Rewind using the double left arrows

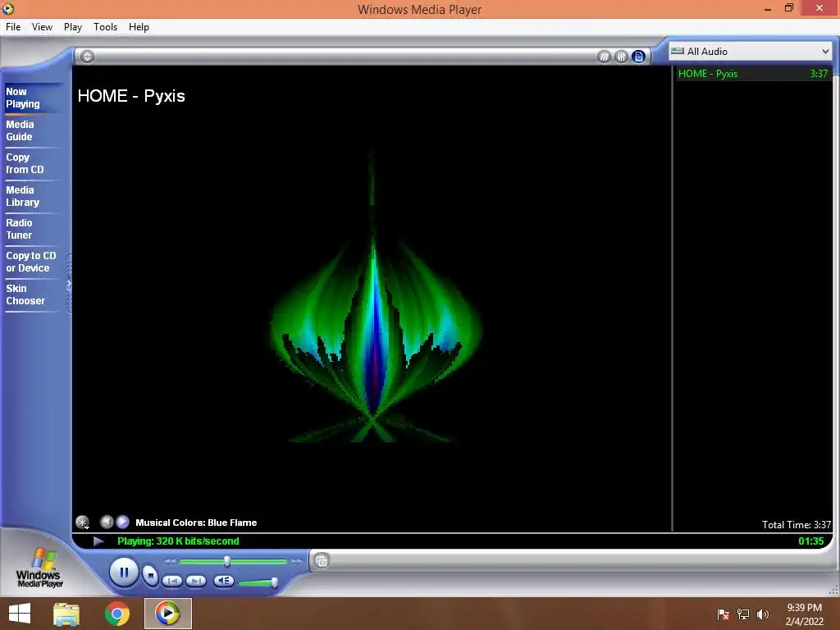click(170, 561)
